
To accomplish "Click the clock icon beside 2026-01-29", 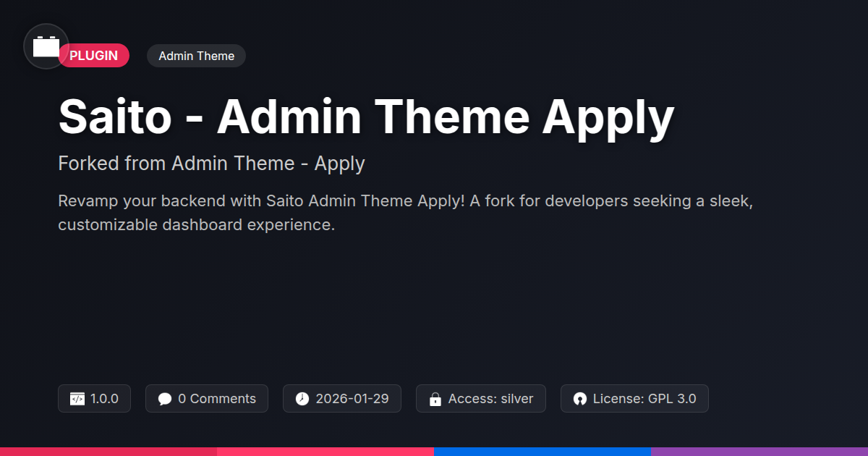I will pos(302,399).
